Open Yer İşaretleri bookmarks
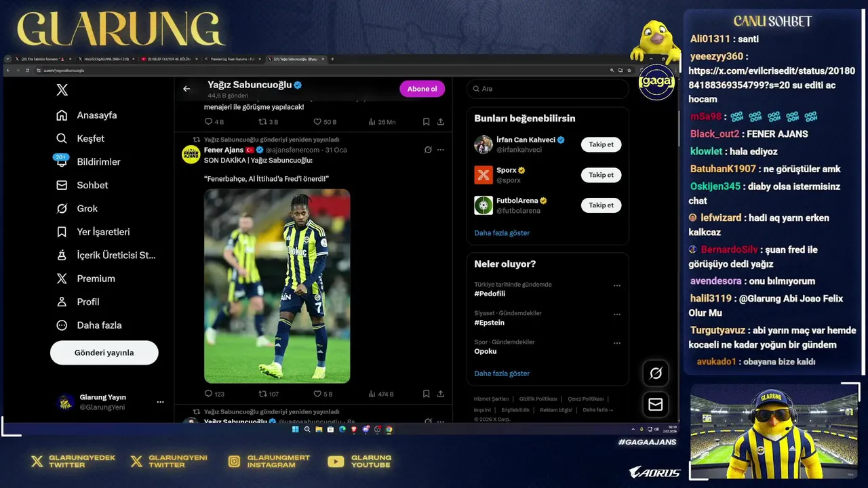 pyautogui.click(x=93, y=232)
